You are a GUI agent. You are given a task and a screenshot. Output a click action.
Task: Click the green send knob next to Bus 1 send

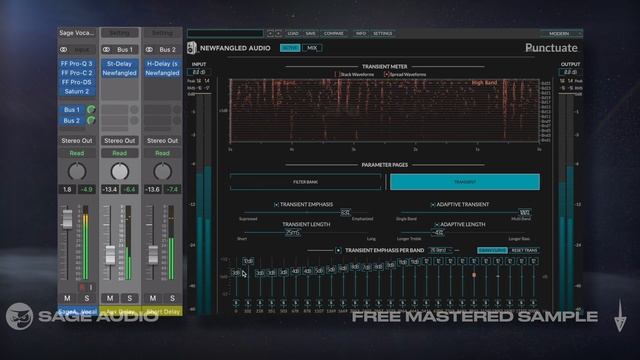91,109
